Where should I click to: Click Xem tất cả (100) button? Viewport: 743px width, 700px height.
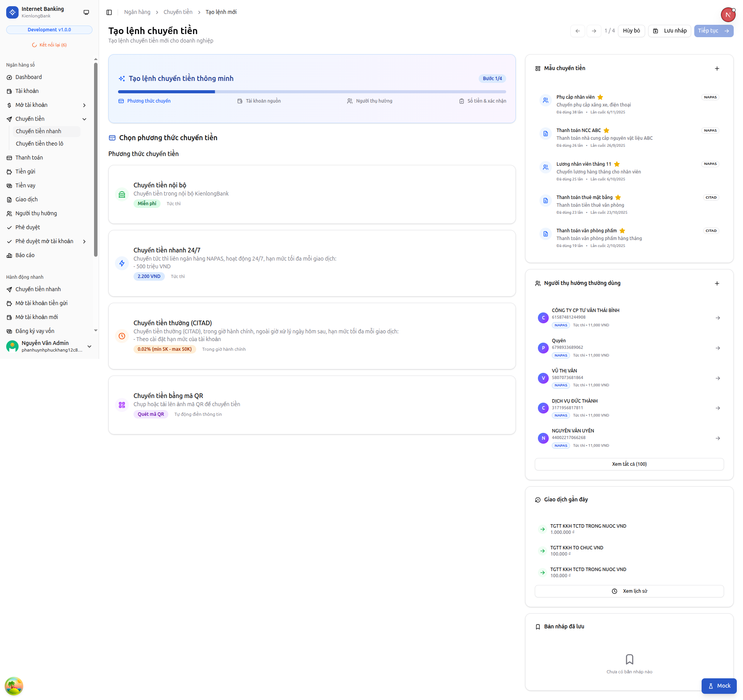point(629,464)
